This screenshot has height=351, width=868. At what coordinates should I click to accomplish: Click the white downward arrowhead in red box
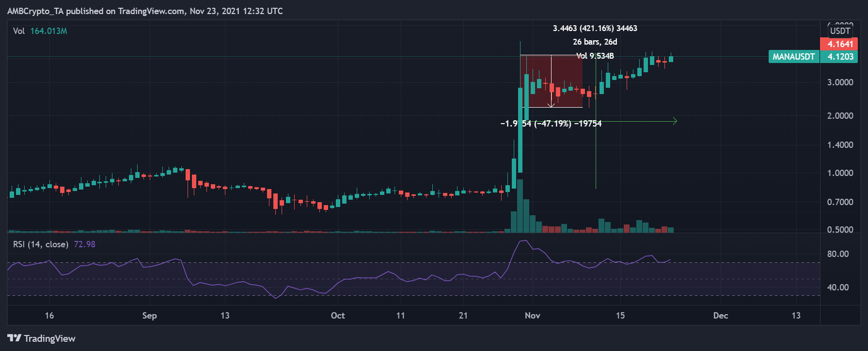click(x=551, y=104)
